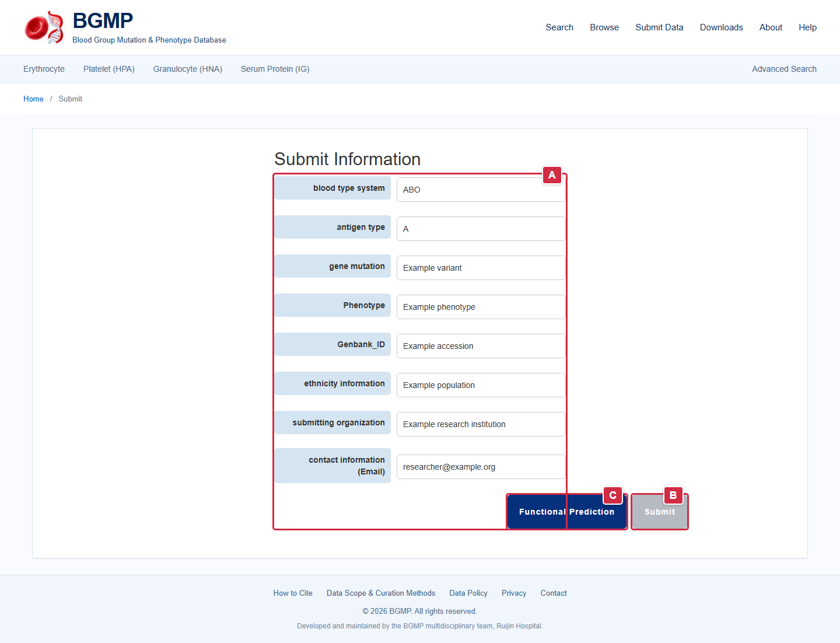Open the Privacy footer link
Viewport: 840px width, 643px height.
[514, 593]
